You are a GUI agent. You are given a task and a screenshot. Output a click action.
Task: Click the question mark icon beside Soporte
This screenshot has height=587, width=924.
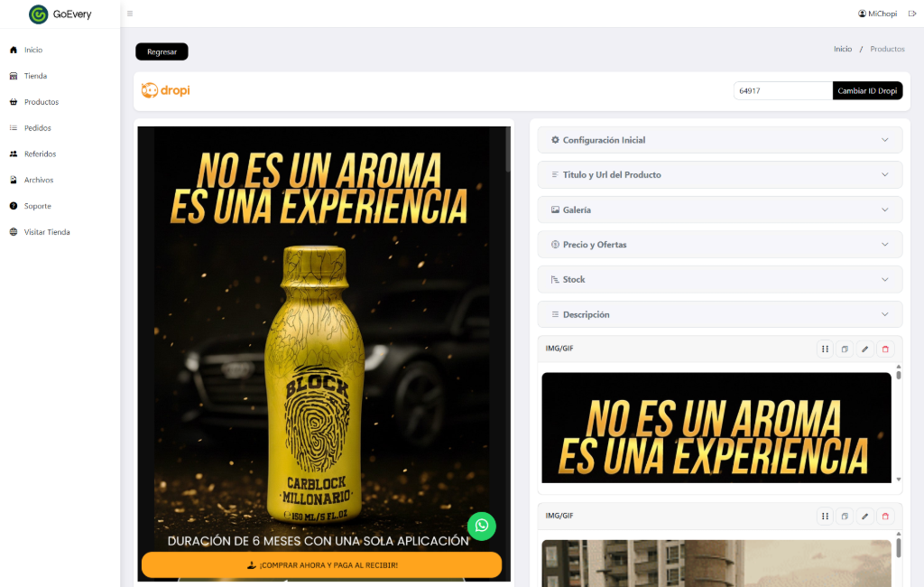(14, 206)
